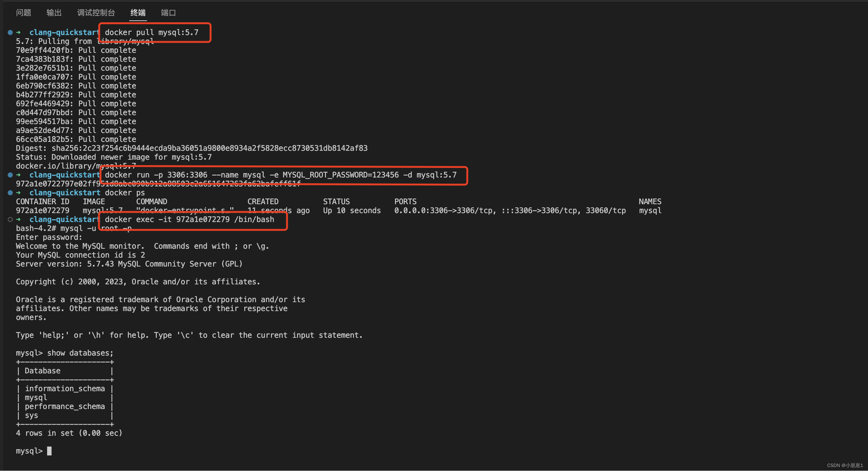Click the 'Up 10 seconds' status value

352,210
